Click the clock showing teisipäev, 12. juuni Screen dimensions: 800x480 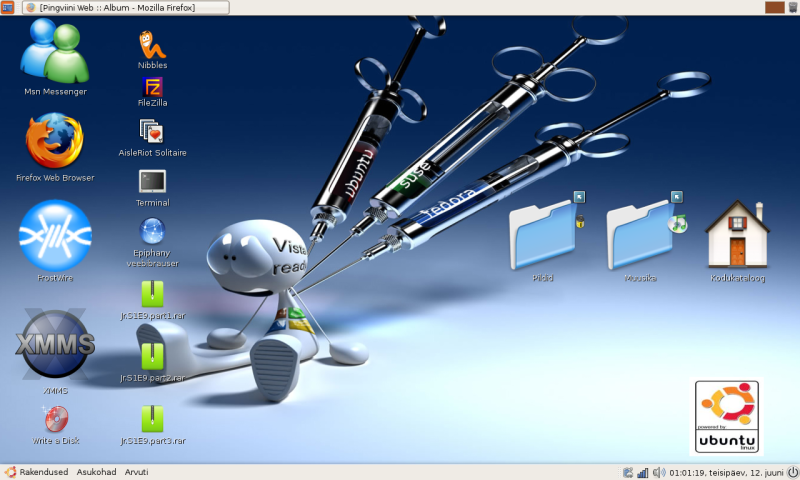tap(726, 473)
